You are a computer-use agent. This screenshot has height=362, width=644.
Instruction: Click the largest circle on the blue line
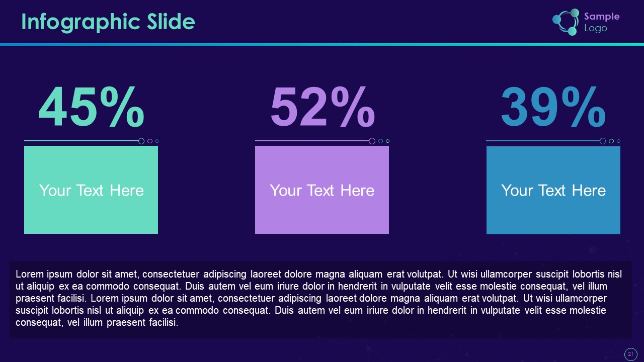tap(603, 141)
